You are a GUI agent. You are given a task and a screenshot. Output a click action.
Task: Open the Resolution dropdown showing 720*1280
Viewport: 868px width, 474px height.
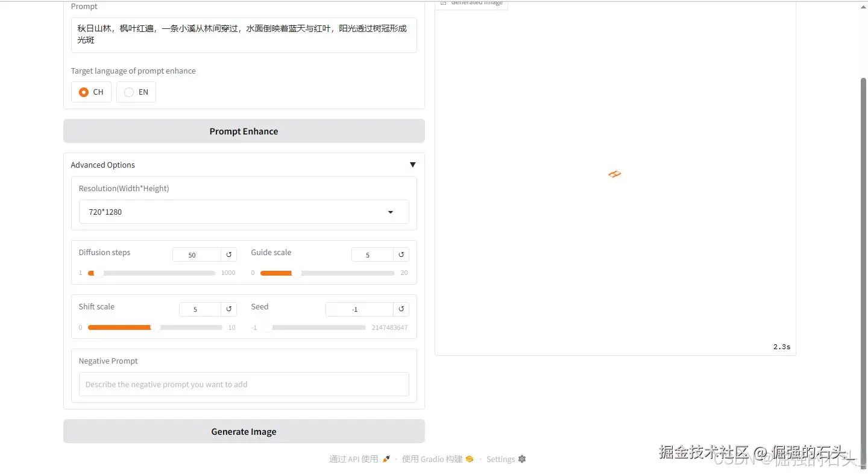tap(244, 212)
